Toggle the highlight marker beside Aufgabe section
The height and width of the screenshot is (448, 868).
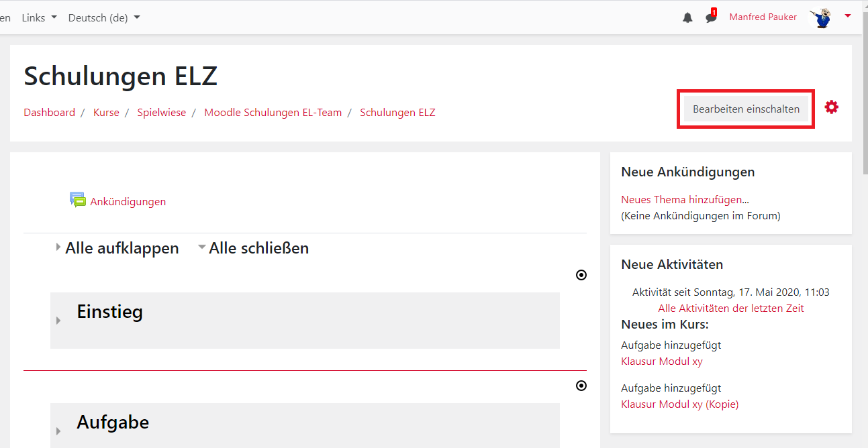[x=581, y=385]
